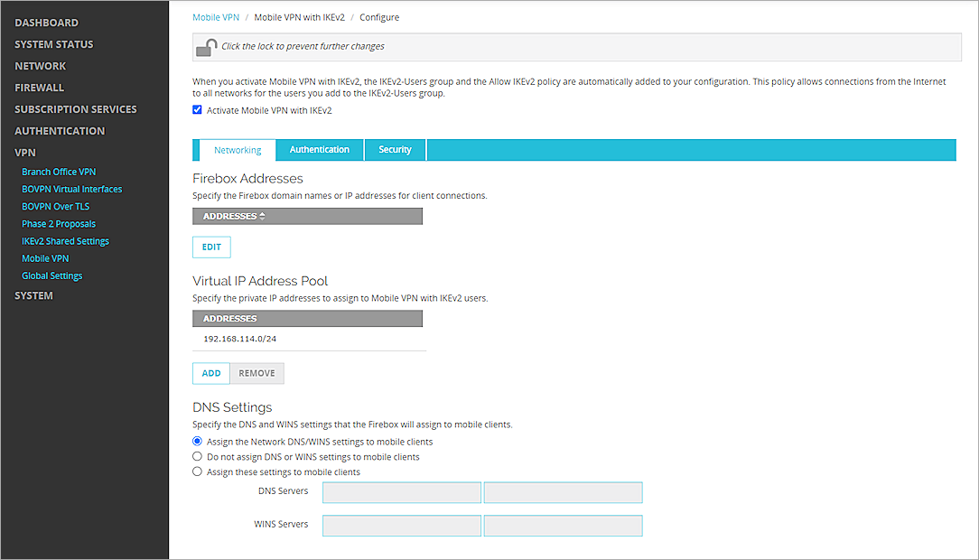This screenshot has width=979, height=560.
Task: Open VPN Global Settings
Action: point(51,275)
